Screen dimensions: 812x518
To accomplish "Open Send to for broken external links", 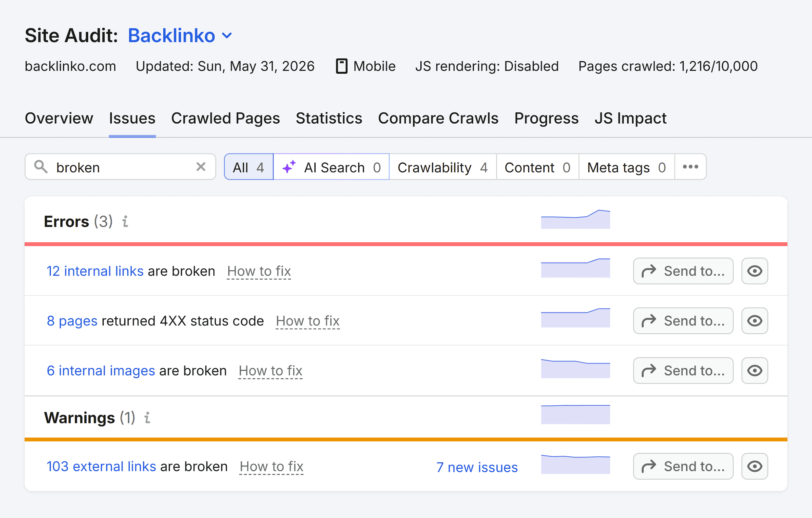I will point(683,466).
